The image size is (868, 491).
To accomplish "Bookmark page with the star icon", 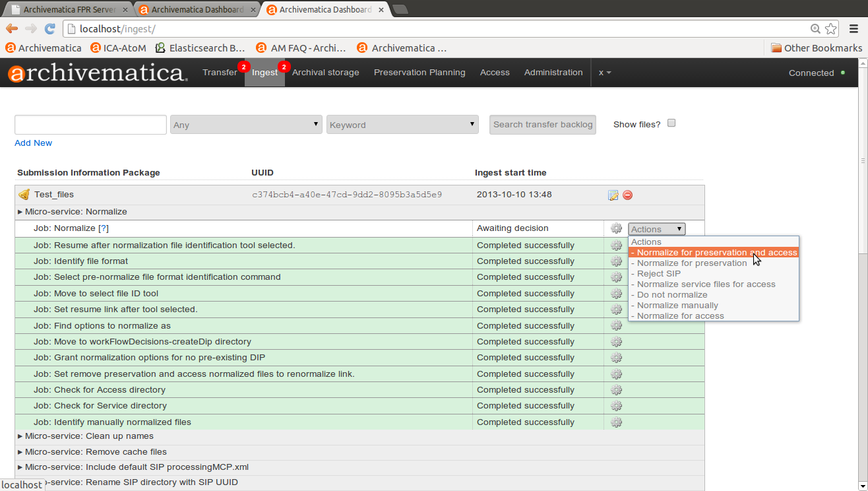I will coord(831,28).
